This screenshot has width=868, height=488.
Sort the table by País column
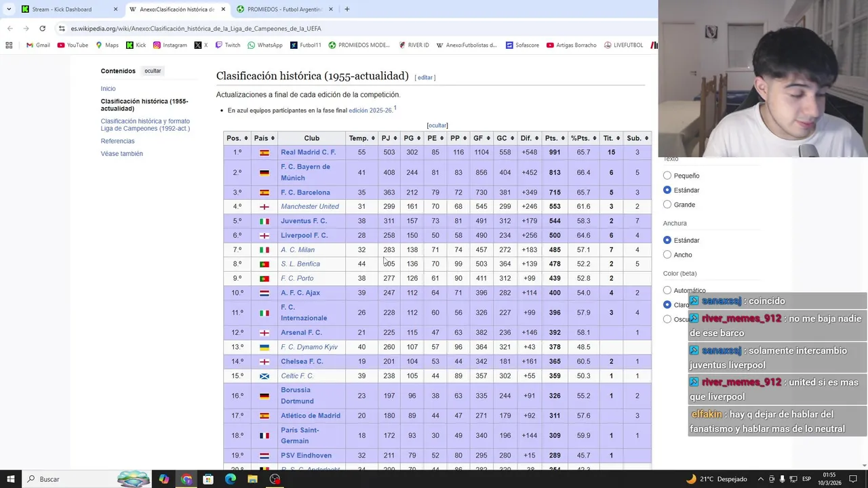(264, 138)
